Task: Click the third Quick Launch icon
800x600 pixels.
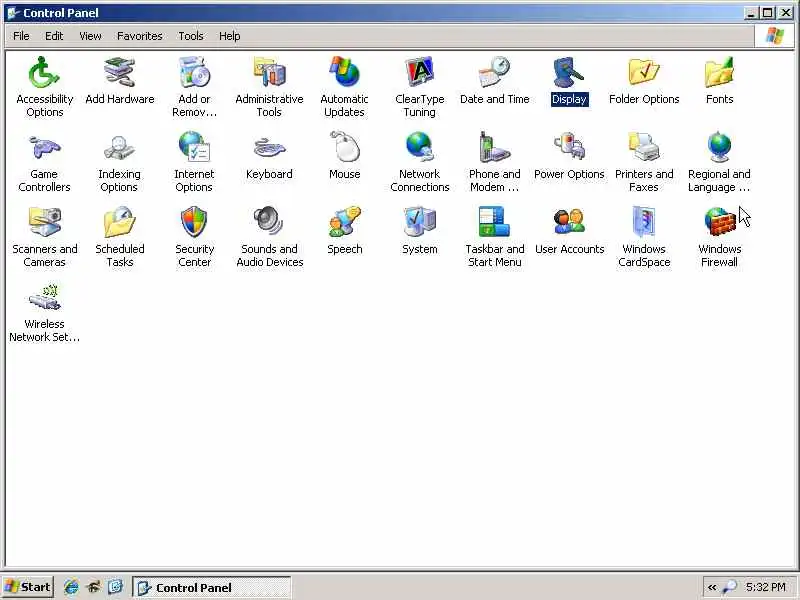Action: click(x=116, y=587)
